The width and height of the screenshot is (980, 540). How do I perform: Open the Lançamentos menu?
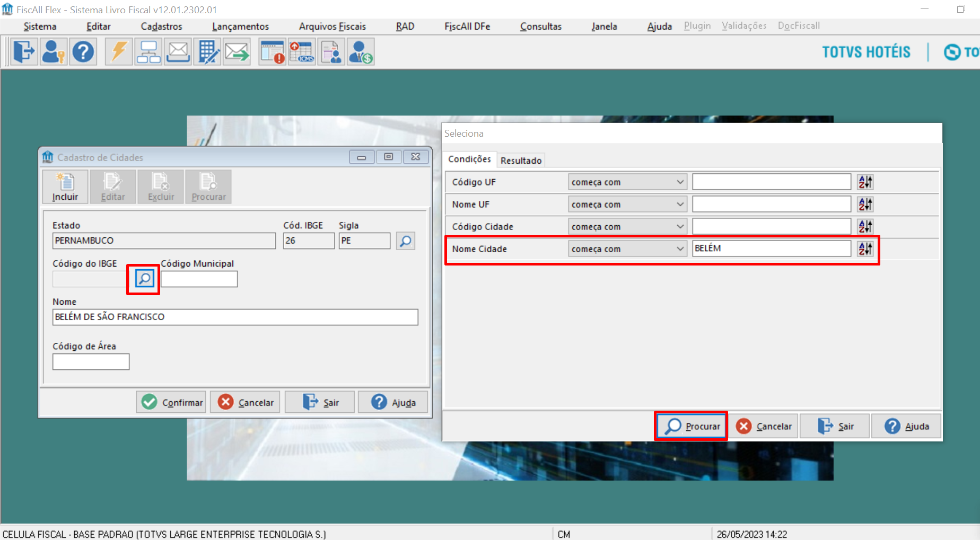240,26
